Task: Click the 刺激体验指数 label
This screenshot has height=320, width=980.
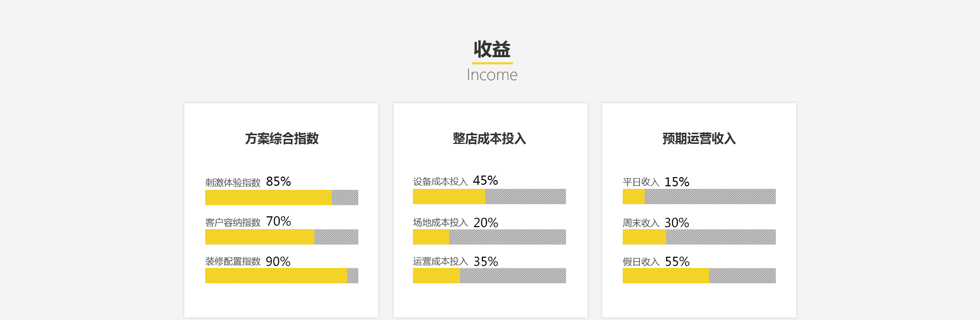Action: pos(233,182)
